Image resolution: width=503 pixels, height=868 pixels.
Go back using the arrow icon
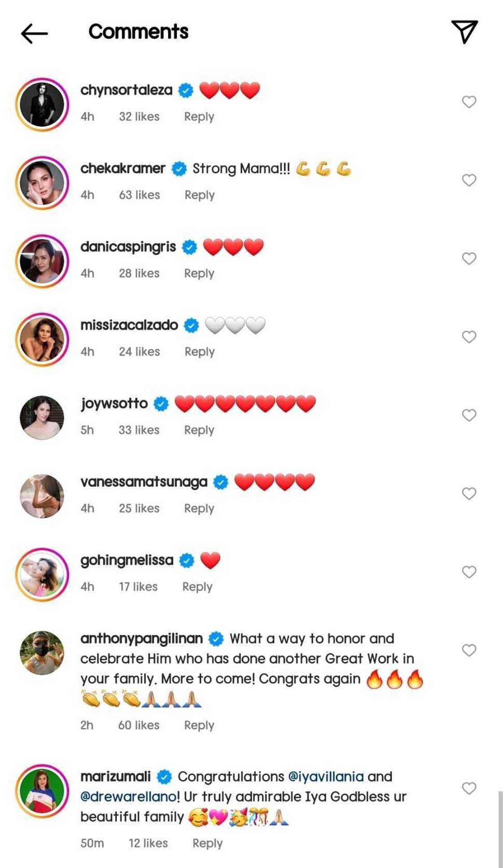click(34, 32)
